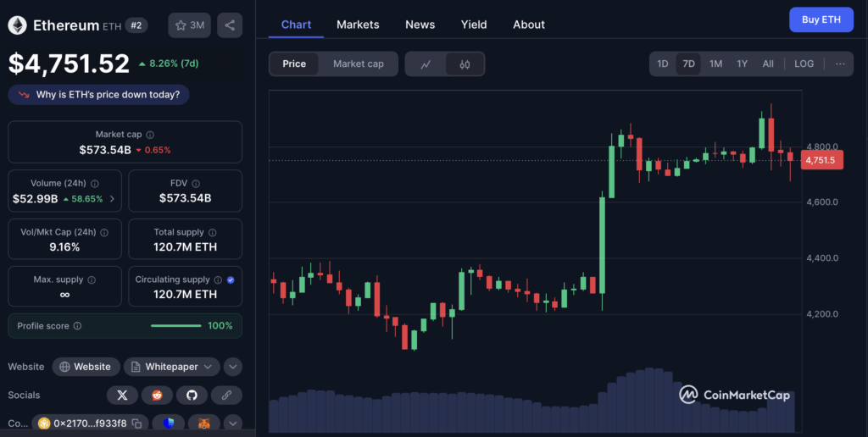Screen dimensions: 868x437
Task: Open Max. supply info icon
Action: (x=92, y=280)
